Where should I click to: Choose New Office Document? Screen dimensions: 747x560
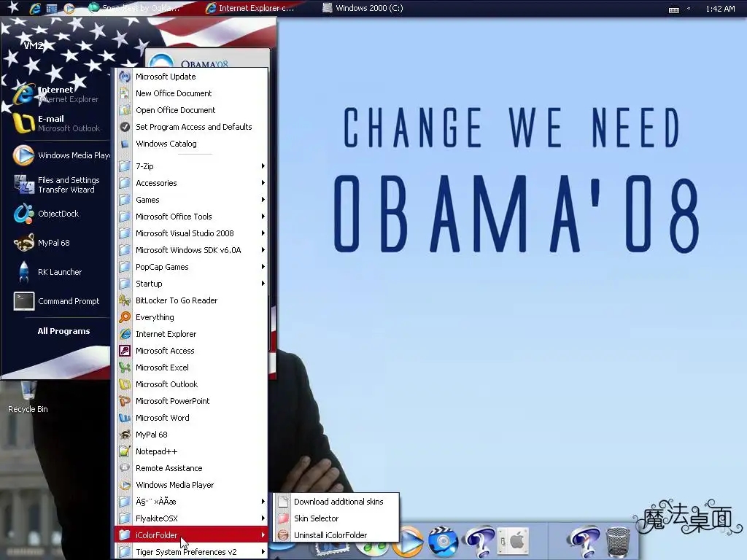(x=192, y=93)
